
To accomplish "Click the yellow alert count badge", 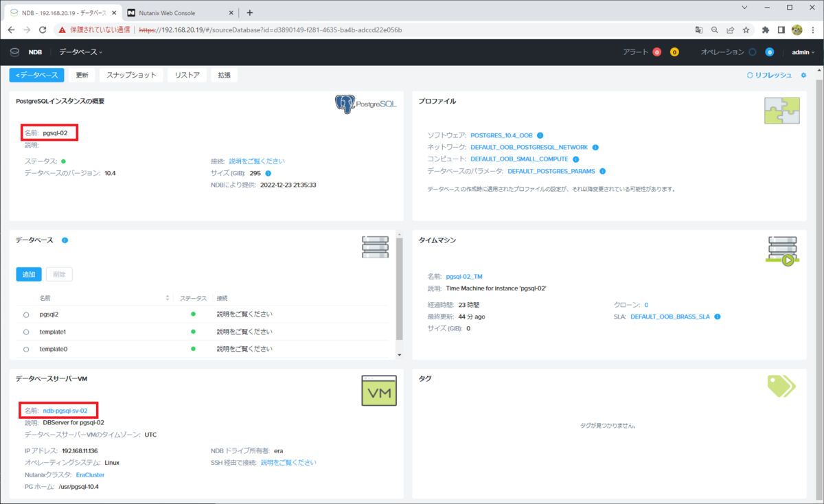I will pos(674,52).
